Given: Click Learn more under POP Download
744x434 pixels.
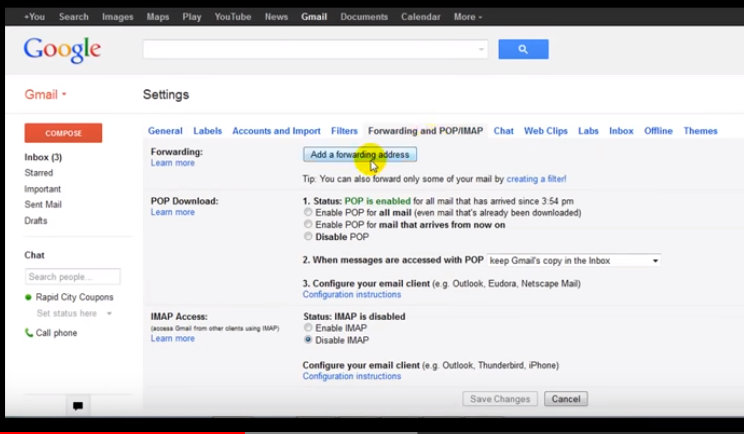Looking at the screenshot, I should tap(173, 212).
